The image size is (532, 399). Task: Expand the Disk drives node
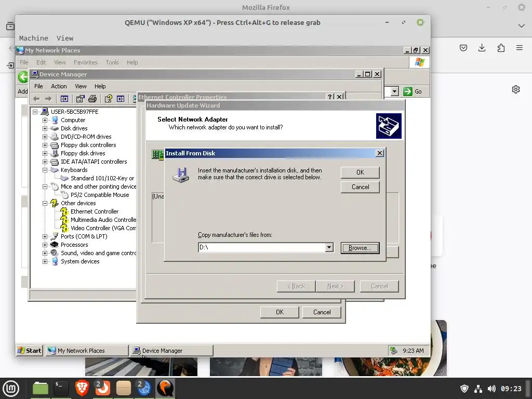pos(45,128)
